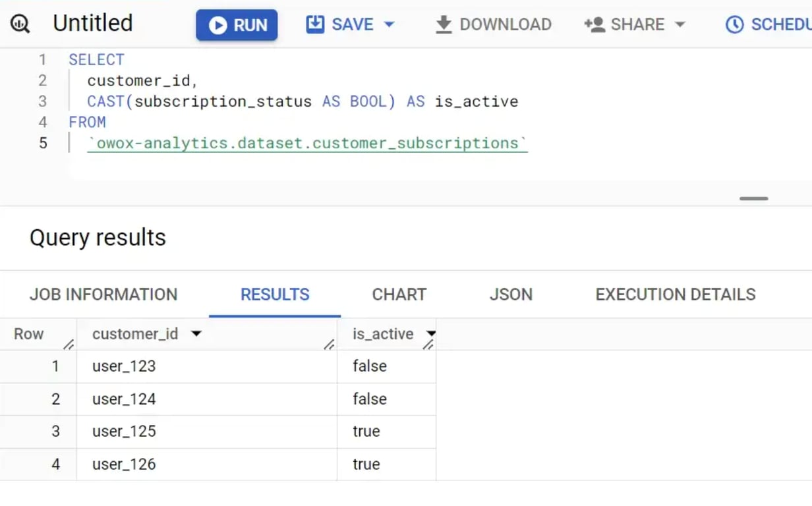
Task: Click the false value for user_124
Action: (x=370, y=399)
